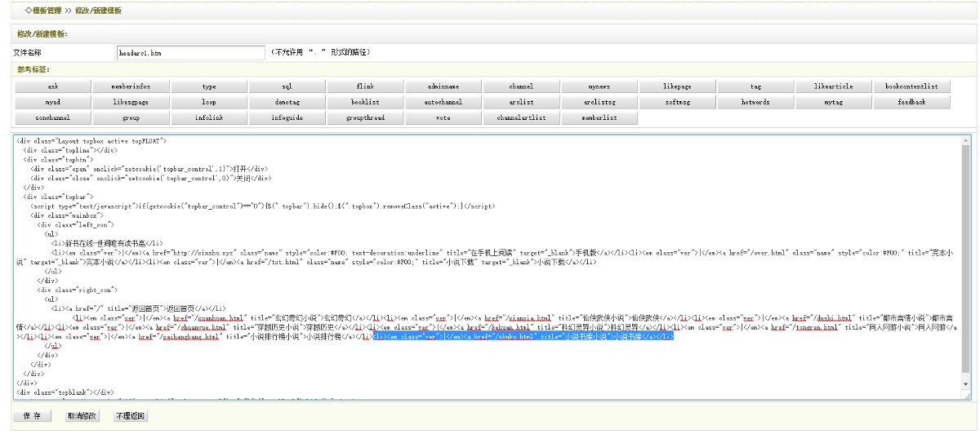The image size is (980, 443).
Task: Insert the hotwords tag
Action: tap(756, 102)
